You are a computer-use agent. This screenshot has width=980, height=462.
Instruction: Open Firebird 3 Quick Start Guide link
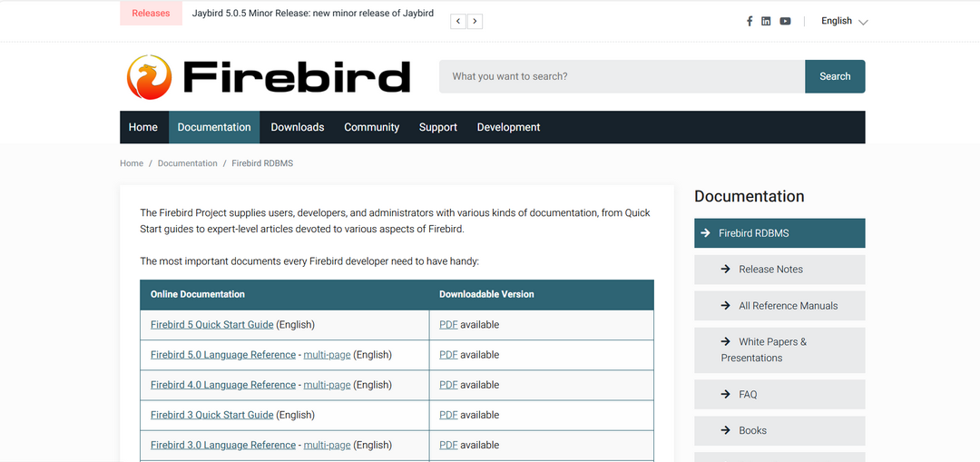(x=211, y=415)
